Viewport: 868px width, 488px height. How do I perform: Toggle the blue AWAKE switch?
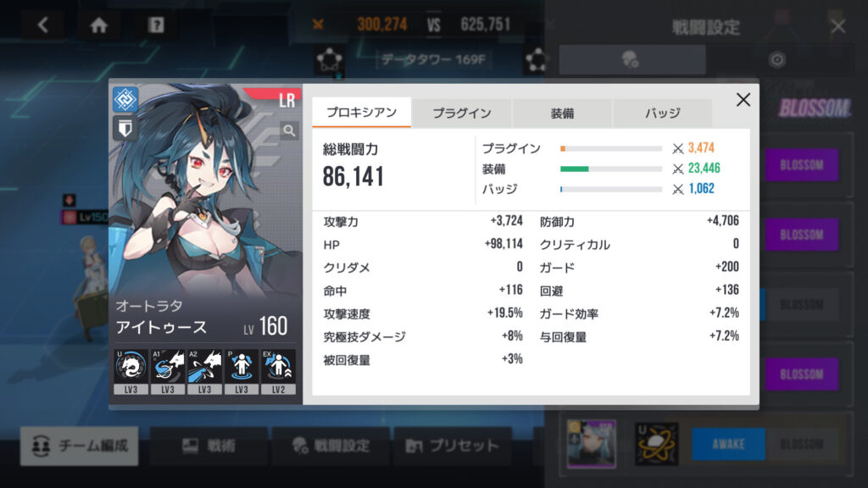tap(728, 444)
